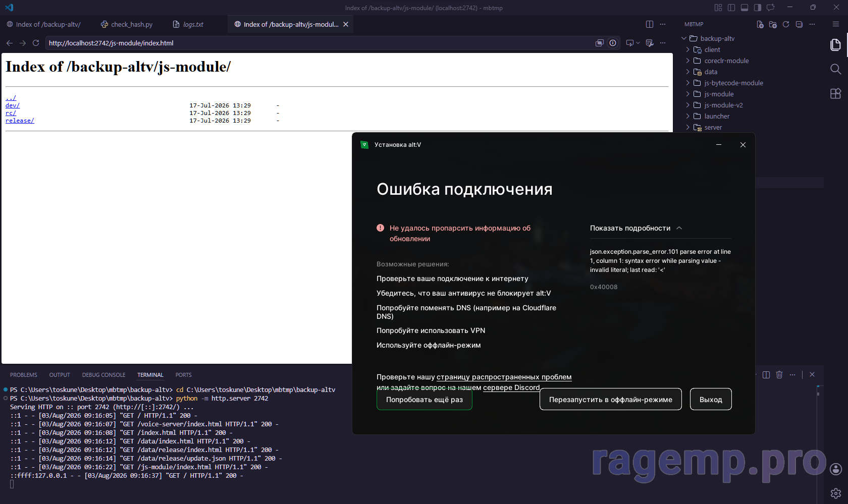
Task: Toggle the primary side bar layout
Action: pos(731,8)
